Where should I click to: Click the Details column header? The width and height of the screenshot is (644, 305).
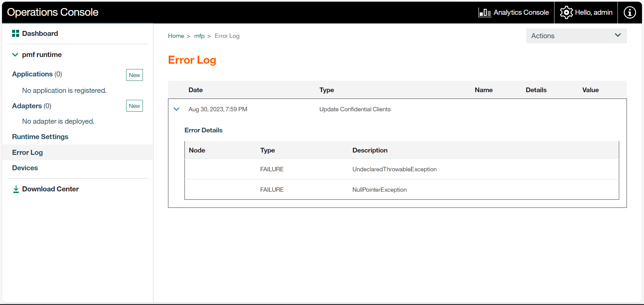(536, 90)
